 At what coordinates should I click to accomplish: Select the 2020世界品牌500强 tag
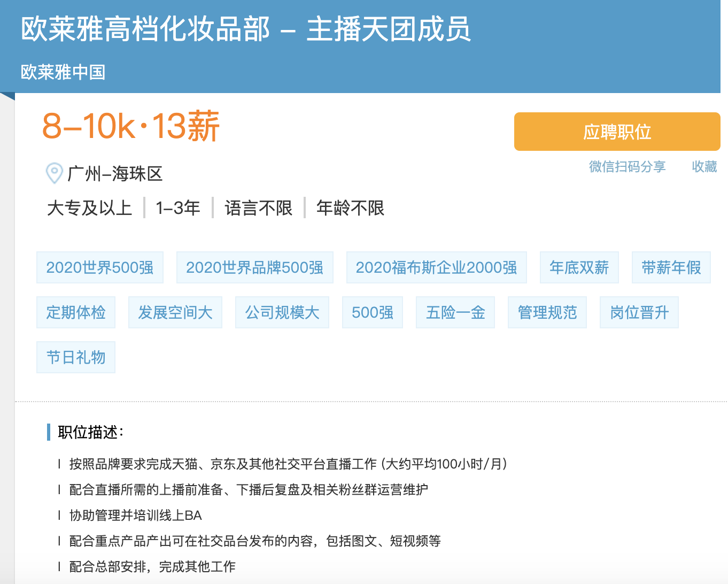click(254, 267)
